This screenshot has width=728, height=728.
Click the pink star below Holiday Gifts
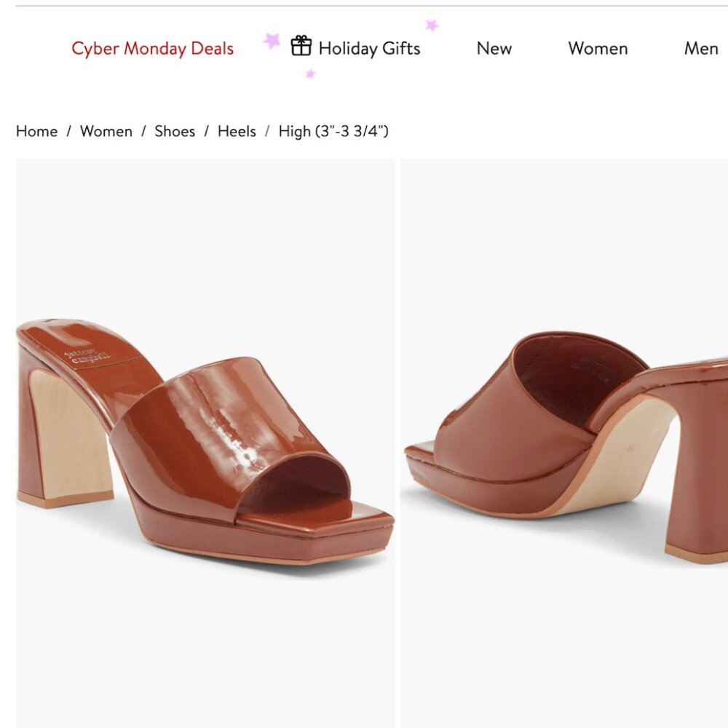coord(312,72)
